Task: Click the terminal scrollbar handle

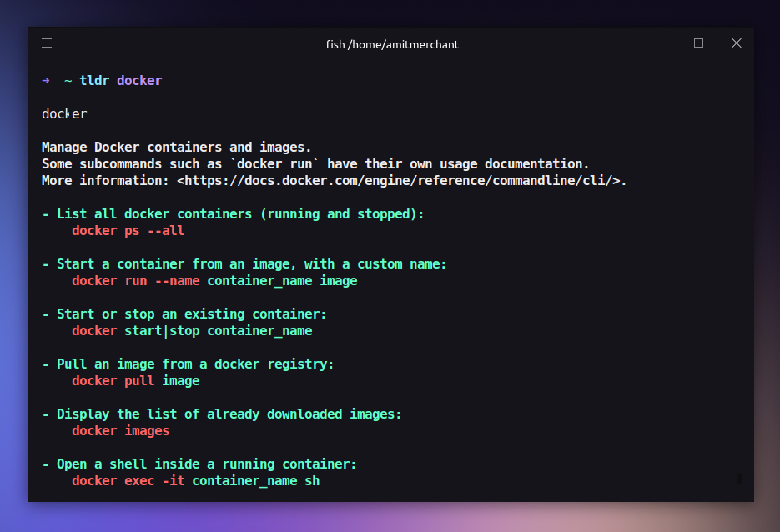Action: (739, 479)
